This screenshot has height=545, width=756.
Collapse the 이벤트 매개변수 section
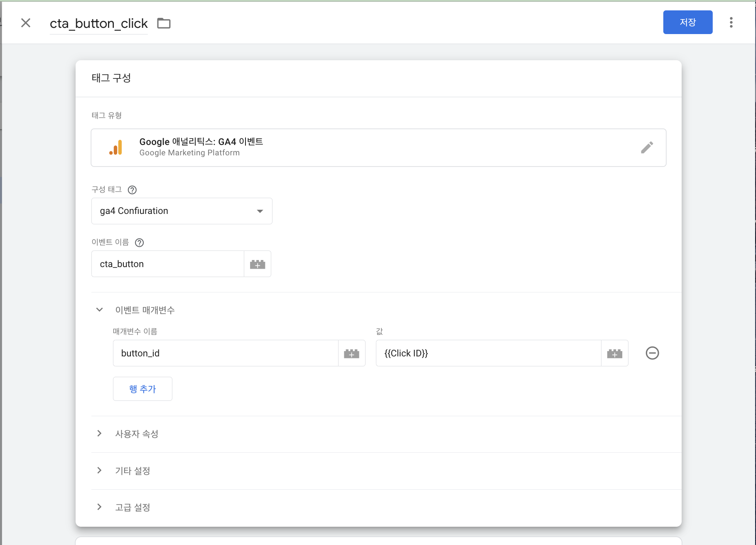(99, 310)
